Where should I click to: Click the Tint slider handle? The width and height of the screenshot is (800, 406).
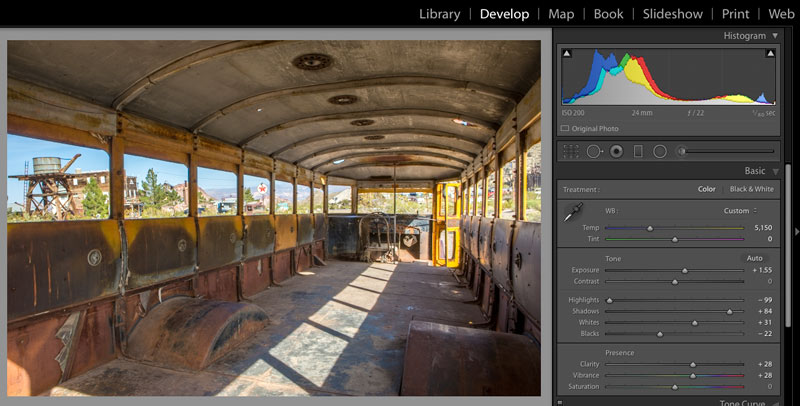coord(675,239)
